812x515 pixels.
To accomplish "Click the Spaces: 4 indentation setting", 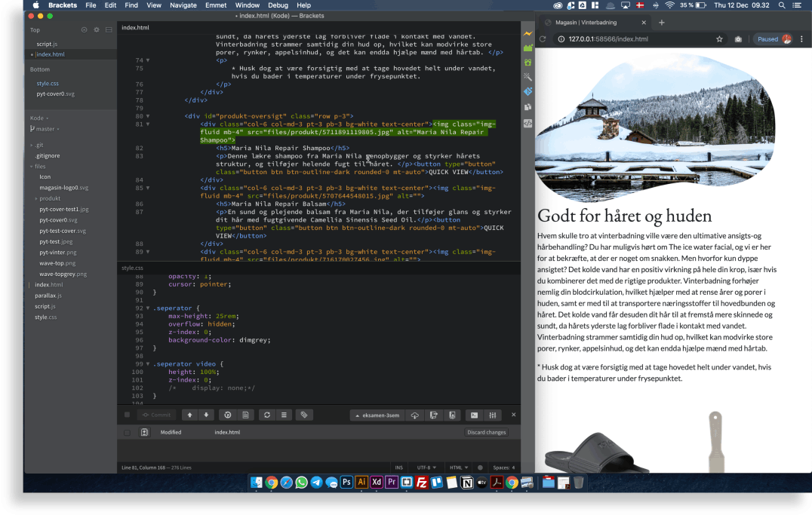I will pos(504,467).
